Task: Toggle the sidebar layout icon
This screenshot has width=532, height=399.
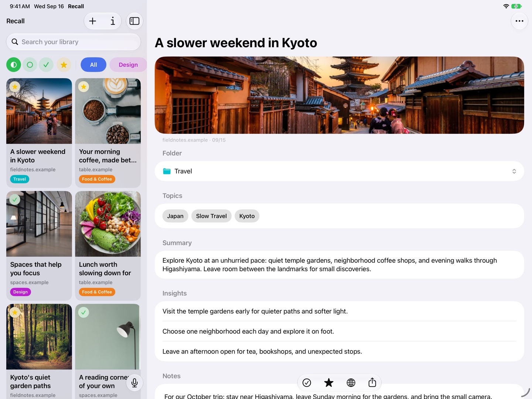Action: tap(134, 21)
